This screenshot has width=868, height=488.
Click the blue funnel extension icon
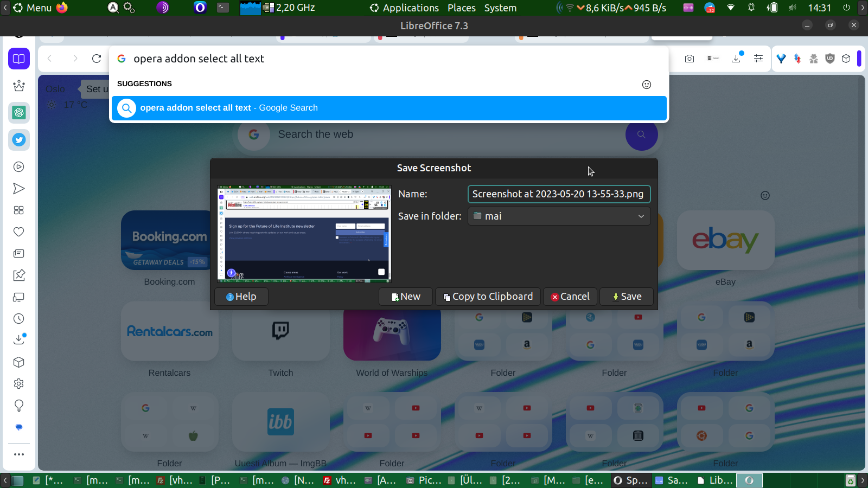[x=781, y=59]
